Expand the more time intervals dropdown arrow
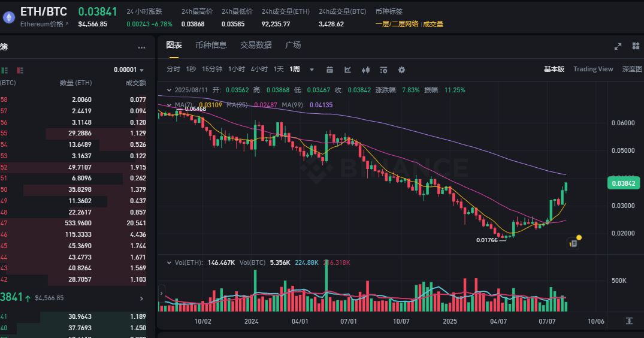 [x=312, y=70]
